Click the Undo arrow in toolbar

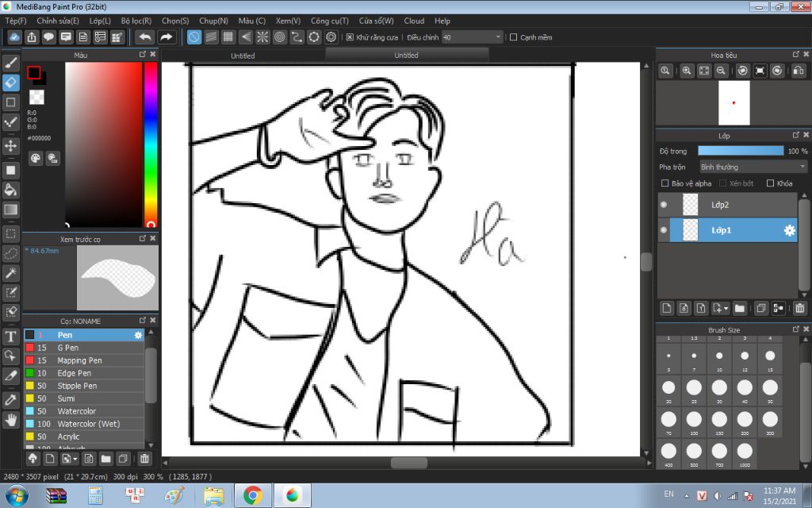[146, 37]
